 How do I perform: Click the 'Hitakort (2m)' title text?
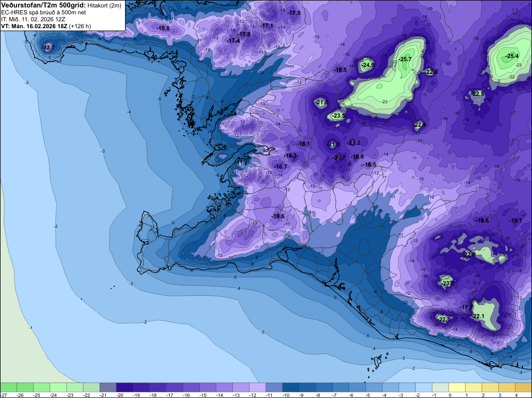tap(104, 5)
